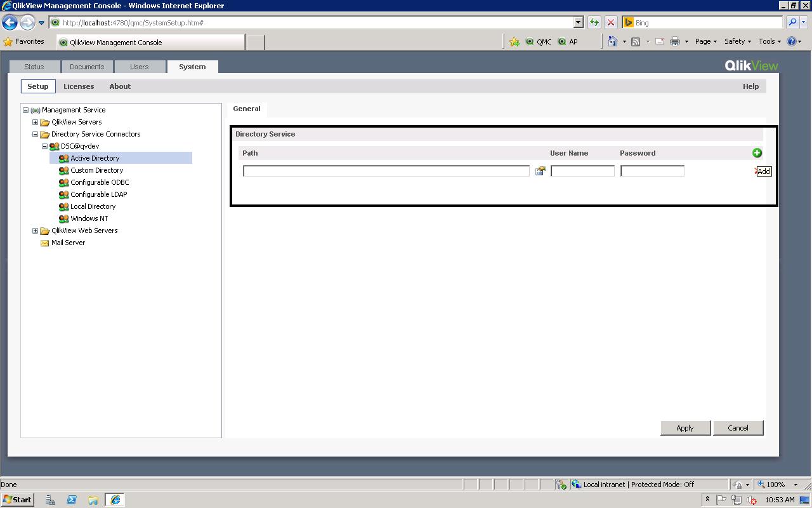Screen dimensions: 812x508
Task: Click the Apply button
Action: [685, 428]
